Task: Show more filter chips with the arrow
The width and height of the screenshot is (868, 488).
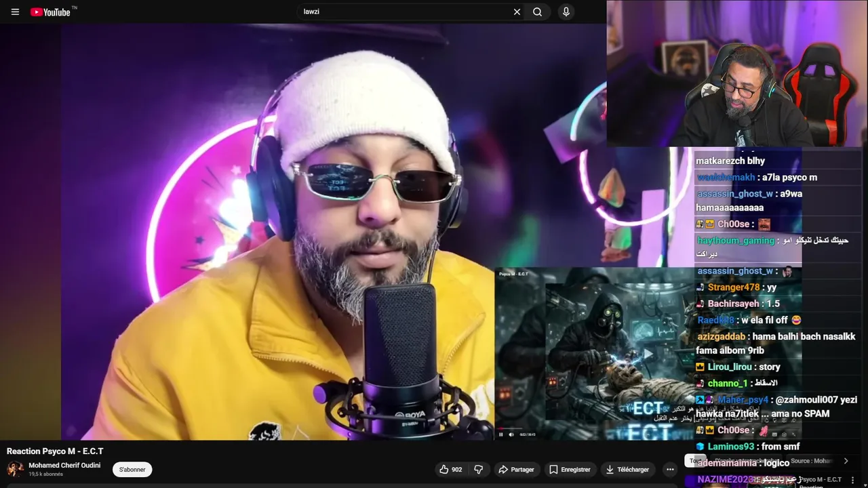Action: point(846,461)
